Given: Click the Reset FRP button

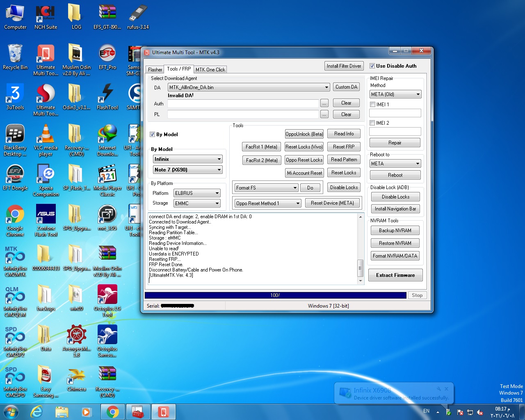Looking at the screenshot, I should click(344, 147).
